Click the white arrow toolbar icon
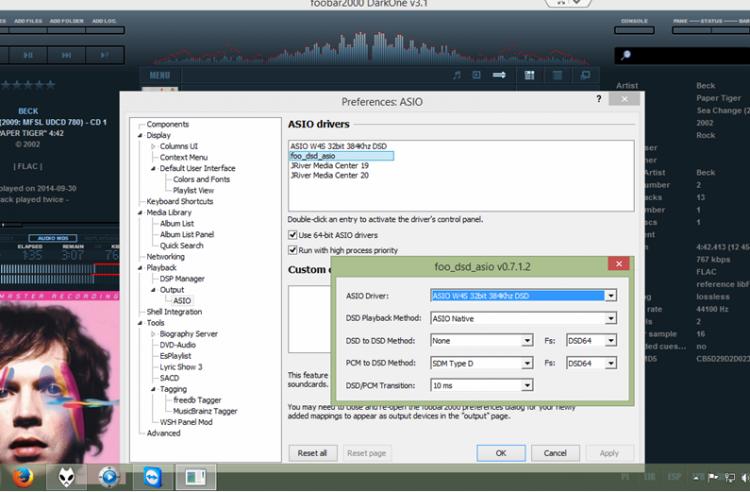 click(499, 75)
